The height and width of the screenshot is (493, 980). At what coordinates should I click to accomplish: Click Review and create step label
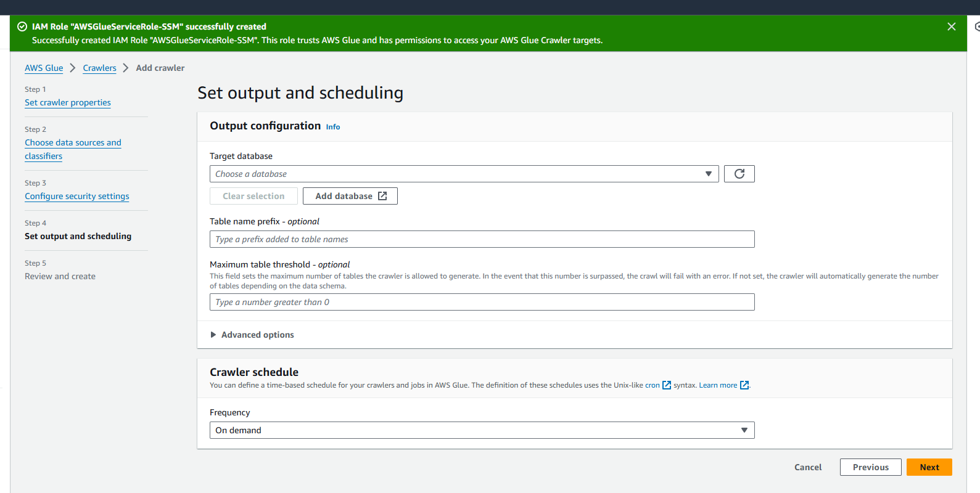coord(60,276)
